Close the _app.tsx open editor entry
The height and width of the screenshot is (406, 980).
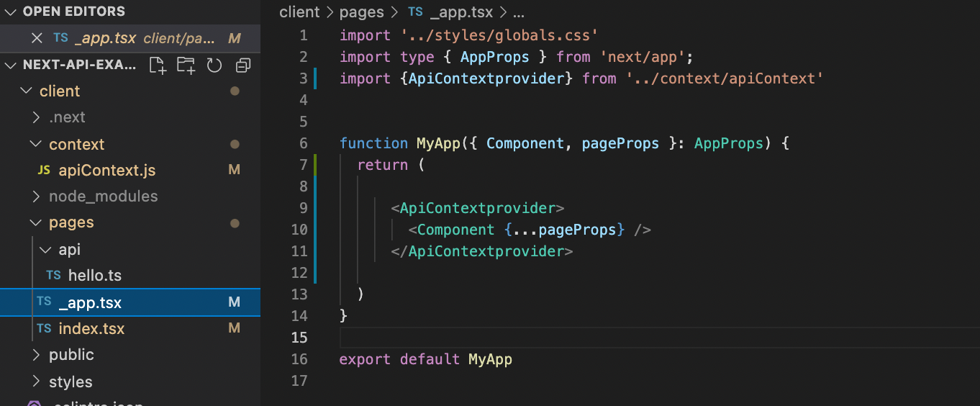(x=37, y=38)
